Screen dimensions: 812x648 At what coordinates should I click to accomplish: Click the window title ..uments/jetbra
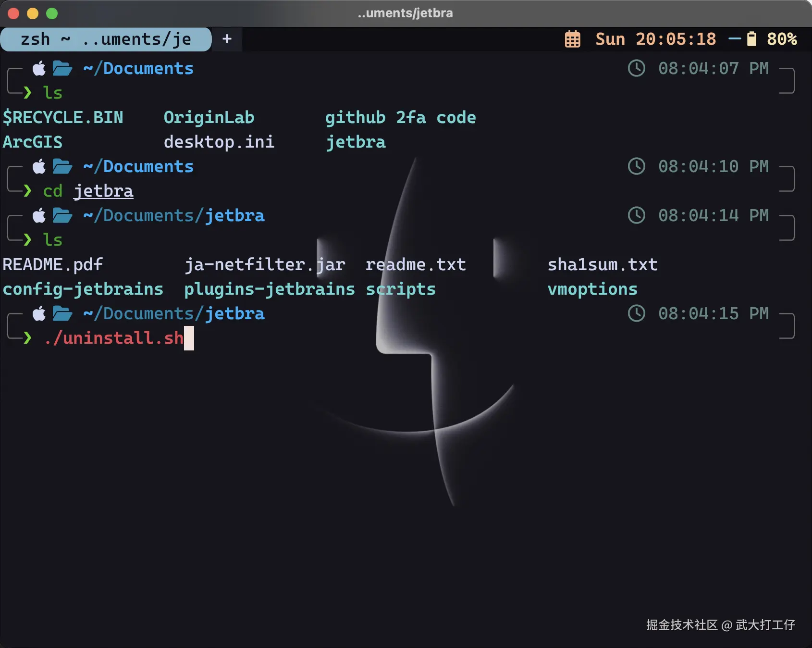pos(406,13)
